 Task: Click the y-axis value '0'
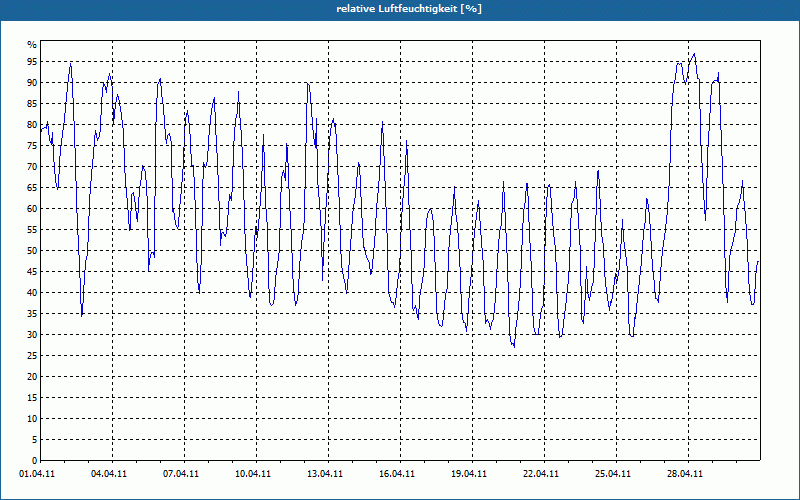click(x=35, y=460)
